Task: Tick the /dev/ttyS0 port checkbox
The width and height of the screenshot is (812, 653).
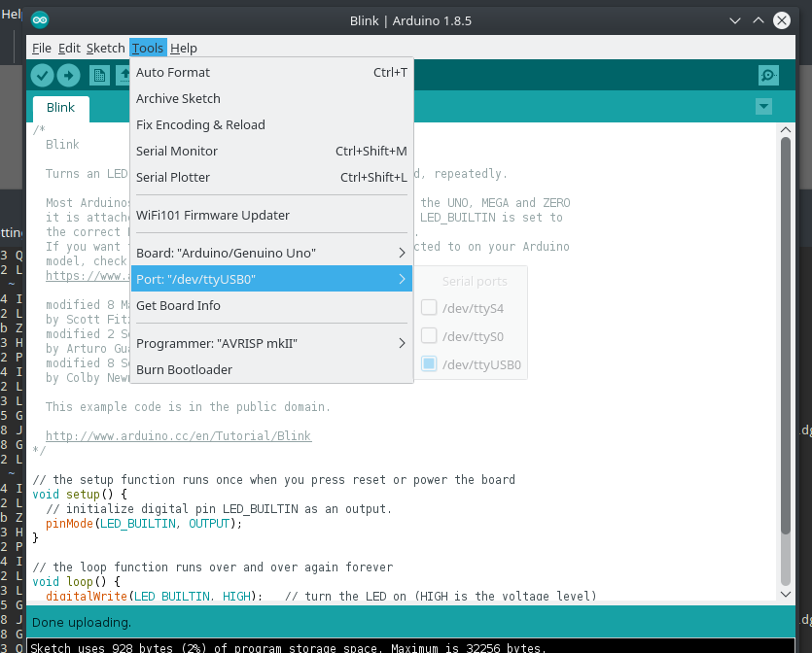Action: pos(429,336)
